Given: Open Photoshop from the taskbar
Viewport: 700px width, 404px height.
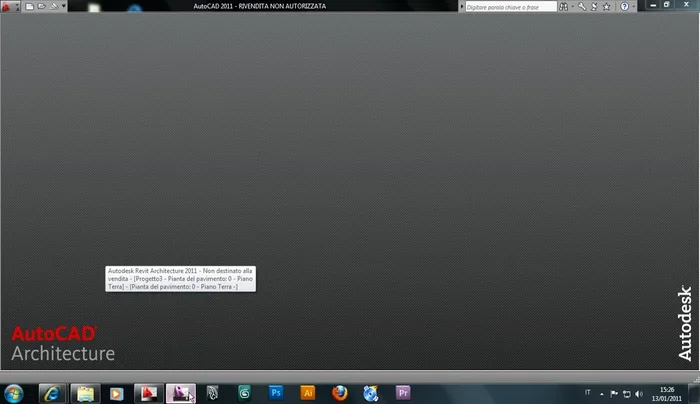Looking at the screenshot, I should [x=276, y=392].
